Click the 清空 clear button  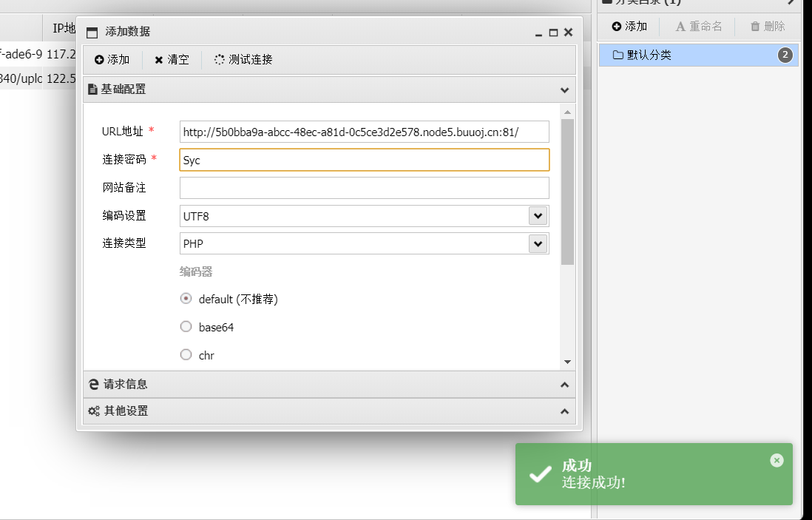click(x=172, y=60)
